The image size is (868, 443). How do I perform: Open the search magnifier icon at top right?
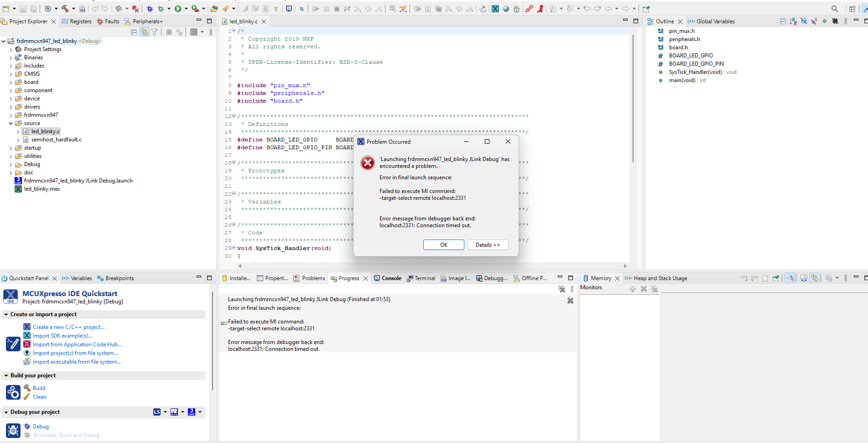pyautogui.click(x=834, y=8)
